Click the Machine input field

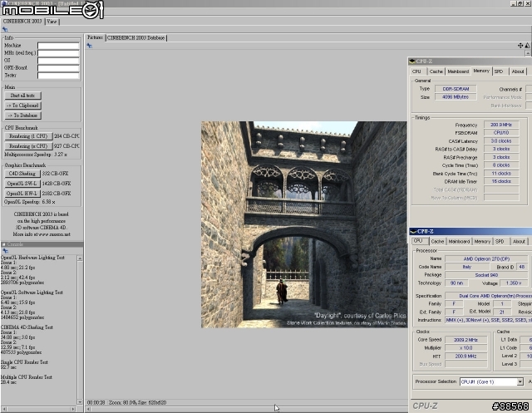click(x=58, y=46)
